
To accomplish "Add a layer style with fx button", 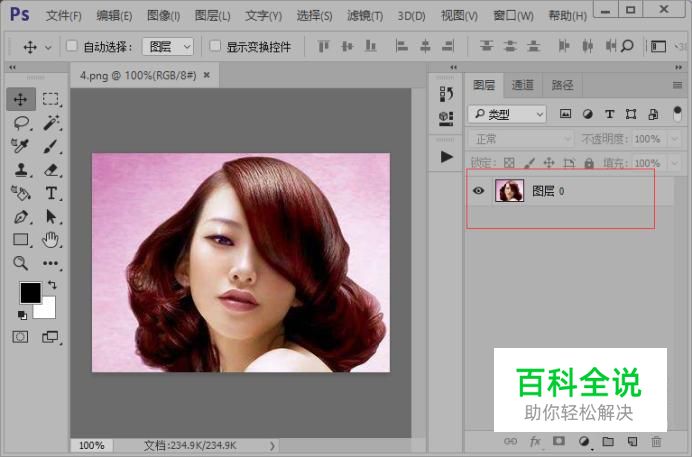I will [534, 441].
